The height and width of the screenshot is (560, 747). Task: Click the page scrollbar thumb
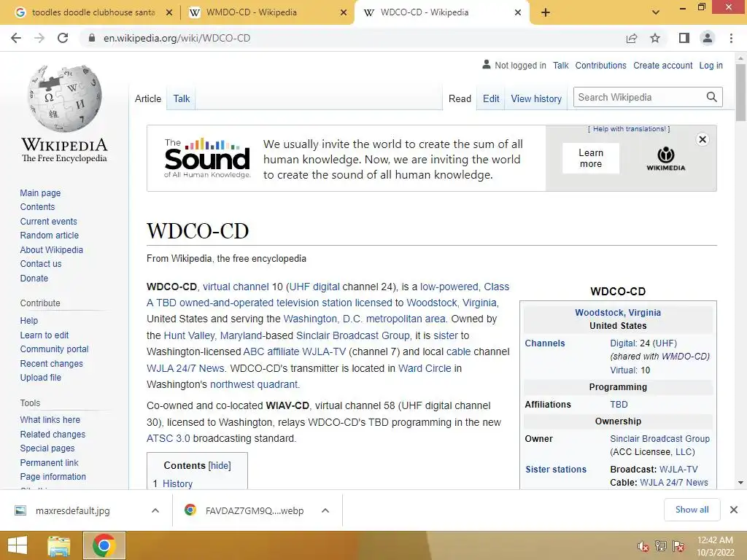pos(741,93)
